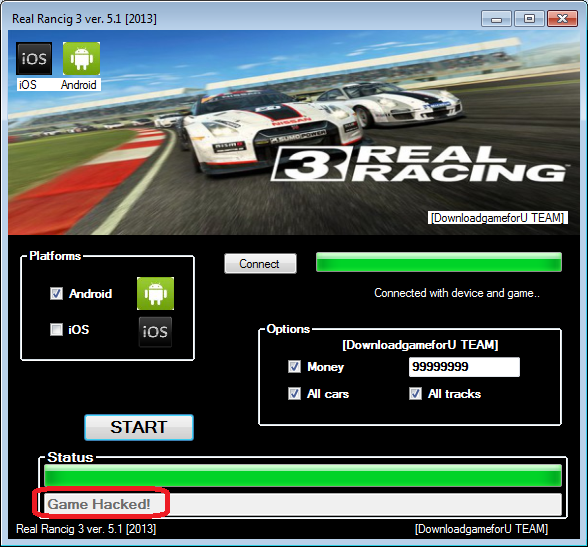This screenshot has width=588, height=547.
Task: Toggle the Money option checkbox
Action: click(294, 367)
